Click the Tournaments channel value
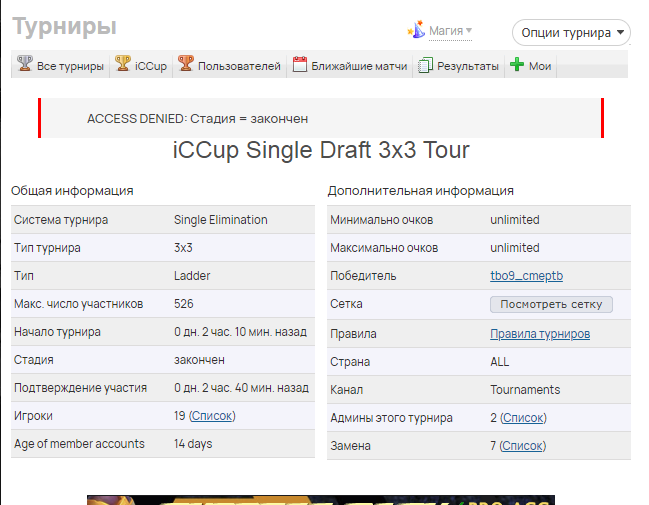The image size is (649, 505). (525, 390)
